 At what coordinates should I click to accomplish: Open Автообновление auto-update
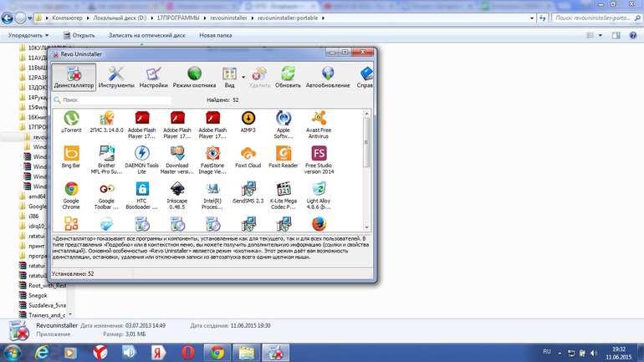click(328, 78)
